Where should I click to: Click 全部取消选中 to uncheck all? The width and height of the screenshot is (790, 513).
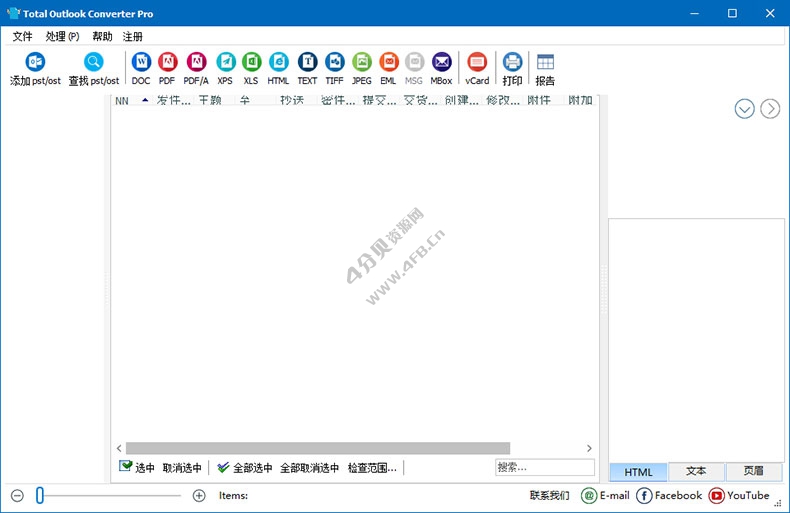coord(309,468)
